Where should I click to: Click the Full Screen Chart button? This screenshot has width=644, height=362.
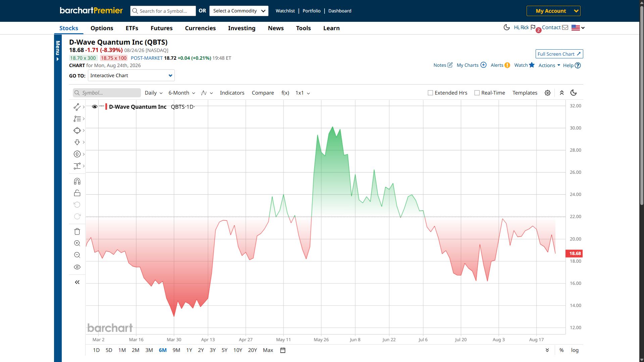point(559,54)
